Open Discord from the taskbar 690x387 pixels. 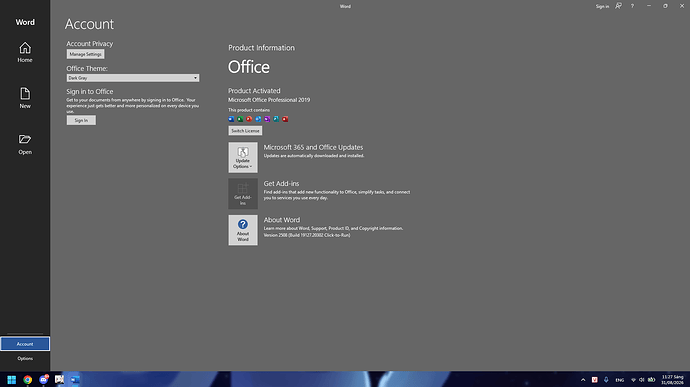(x=44, y=380)
